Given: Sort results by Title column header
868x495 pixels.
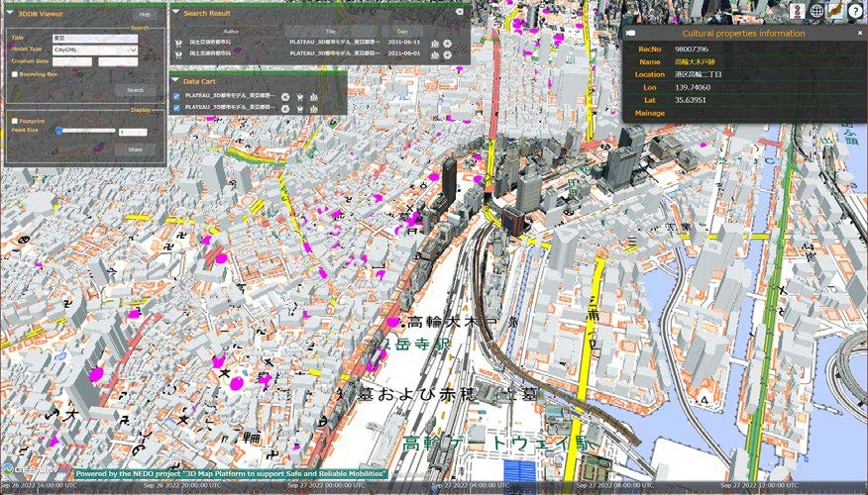Looking at the screenshot, I should 329,32.
